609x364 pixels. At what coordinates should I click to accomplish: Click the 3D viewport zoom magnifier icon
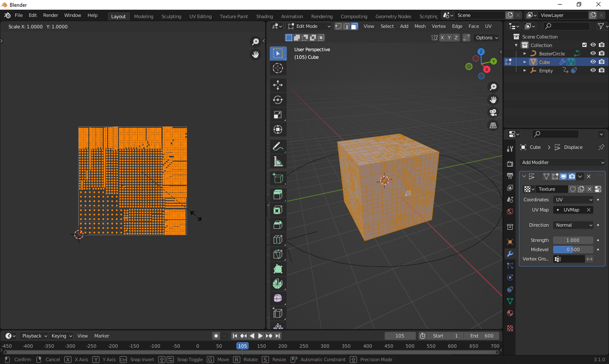tap(493, 87)
